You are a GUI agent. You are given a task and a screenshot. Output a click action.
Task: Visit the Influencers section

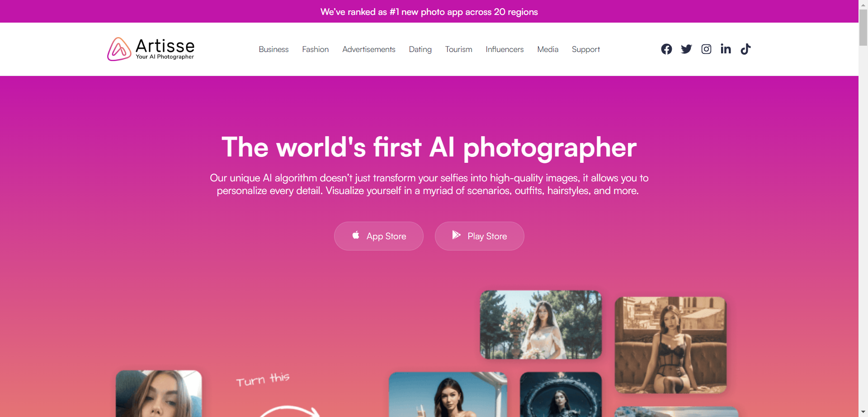pos(505,49)
